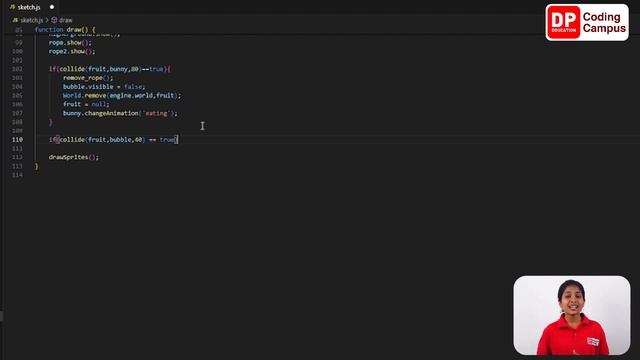This screenshot has width=640, height=360.
Task: Click the unsaved-changes dot on sketch.js tab
Action: click(52, 7)
